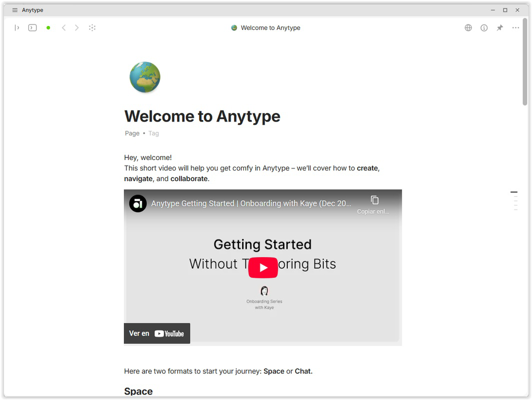Click the "Hey, welcome!" text line
The width and height of the screenshot is (532, 400).
(148, 157)
